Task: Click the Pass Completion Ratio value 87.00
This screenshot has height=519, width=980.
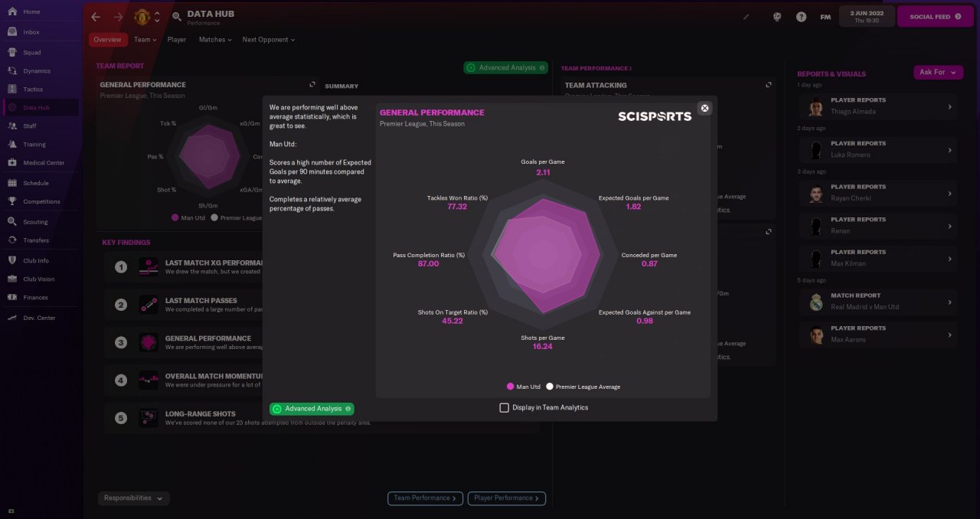Action: click(429, 264)
